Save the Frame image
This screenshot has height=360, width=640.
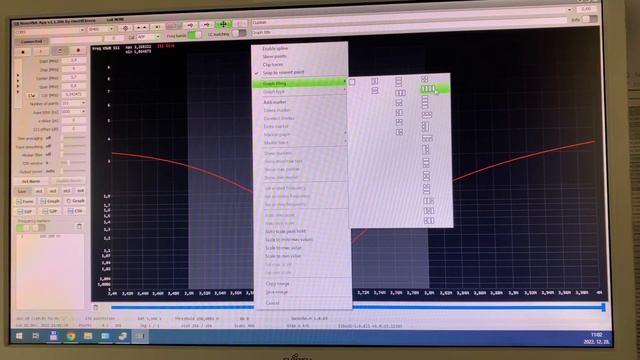pyautogui.click(x=26, y=201)
